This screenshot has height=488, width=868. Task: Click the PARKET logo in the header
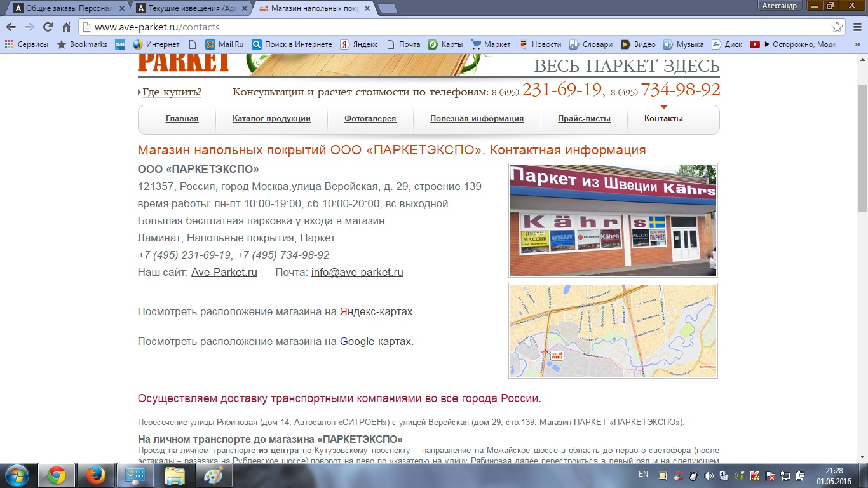pos(184,63)
